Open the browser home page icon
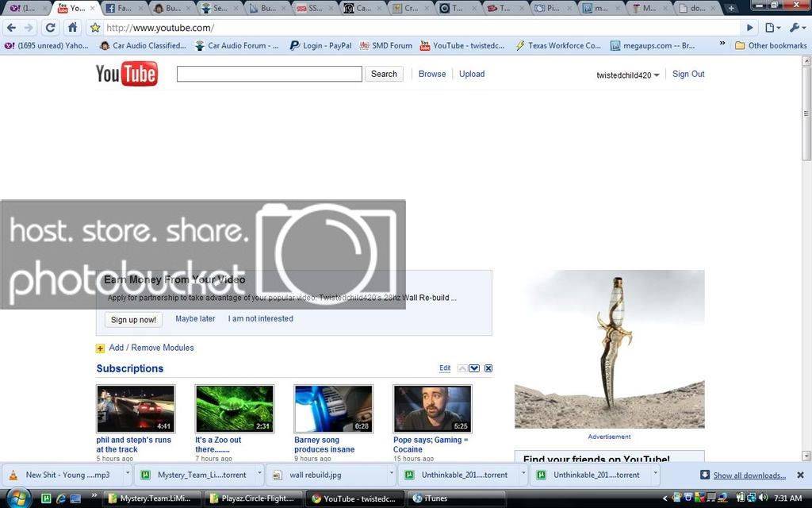812x508 pixels. [x=72, y=28]
